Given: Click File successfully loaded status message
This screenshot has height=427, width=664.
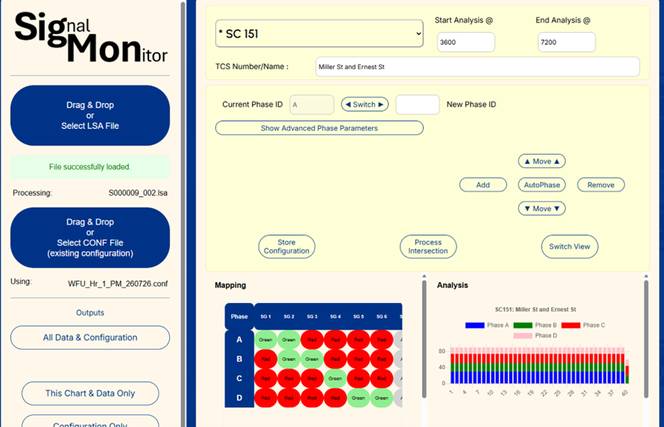Looking at the screenshot, I should pyautogui.click(x=89, y=167).
